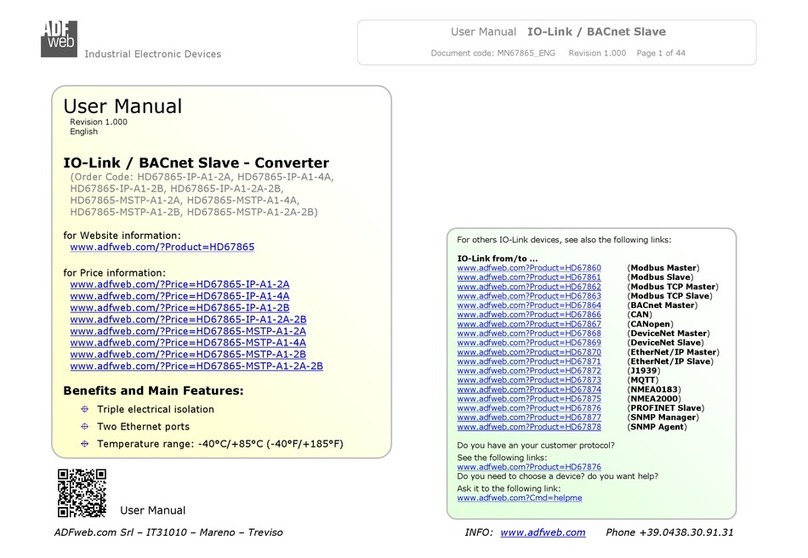
Task: Click 'User Manual' caption beside QR code
Action: (x=153, y=510)
